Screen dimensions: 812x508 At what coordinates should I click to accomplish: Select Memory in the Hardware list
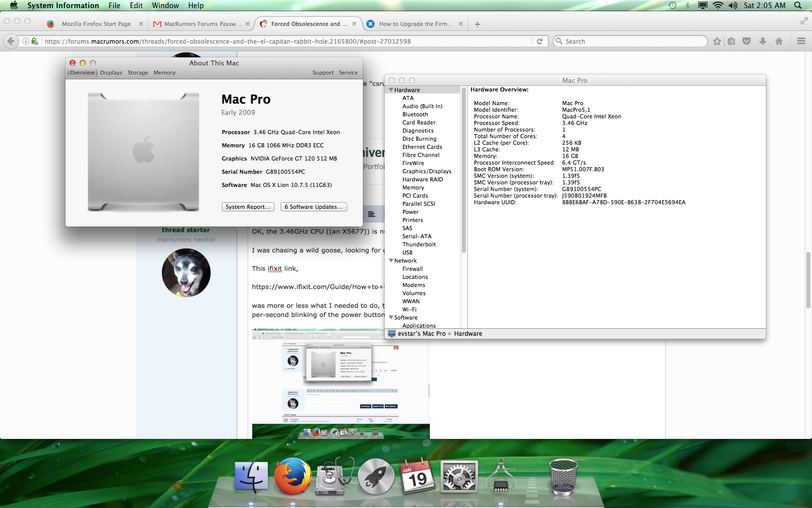pyautogui.click(x=413, y=187)
